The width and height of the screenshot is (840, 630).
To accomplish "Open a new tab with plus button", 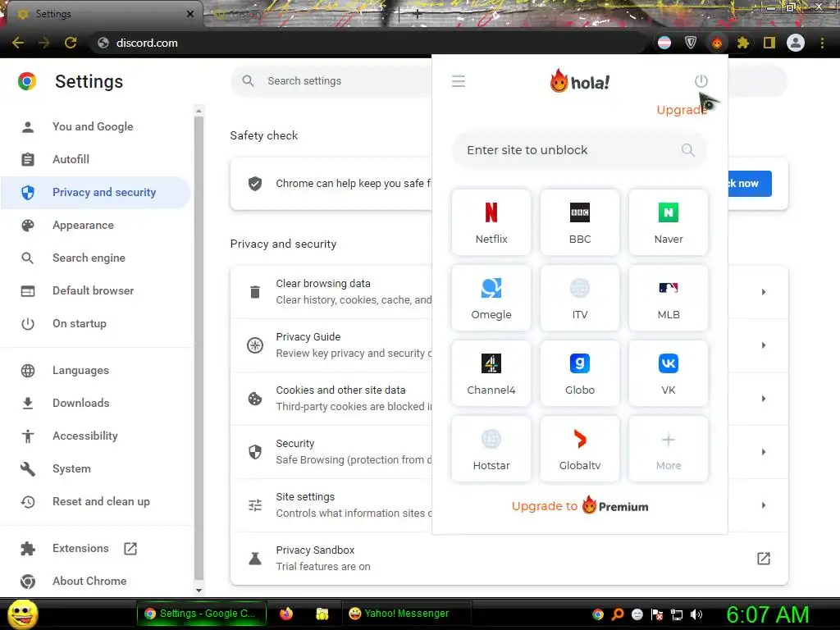I will [x=418, y=15].
